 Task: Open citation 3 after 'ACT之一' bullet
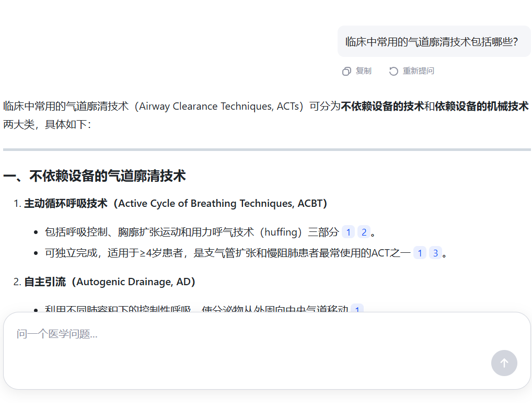pyautogui.click(x=435, y=253)
